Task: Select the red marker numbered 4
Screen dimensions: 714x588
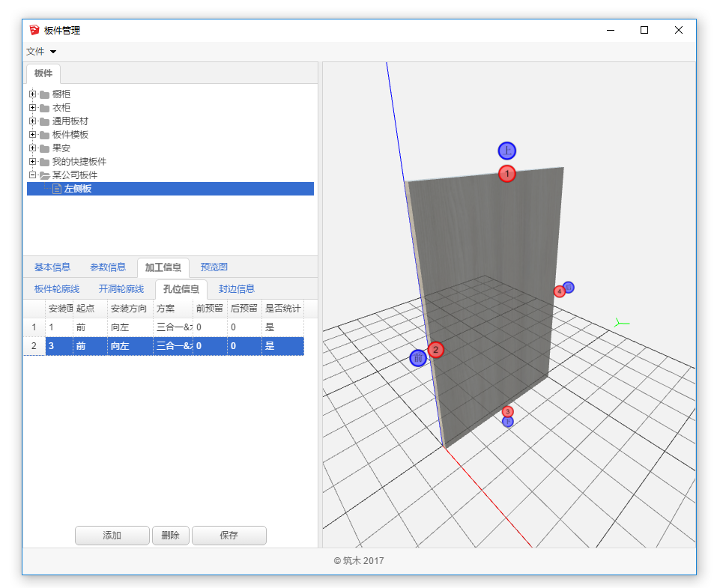Action: click(559, 291)
